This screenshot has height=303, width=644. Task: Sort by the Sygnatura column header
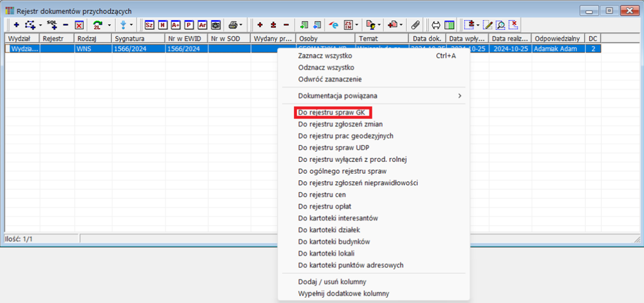click(x=138, y=38)
